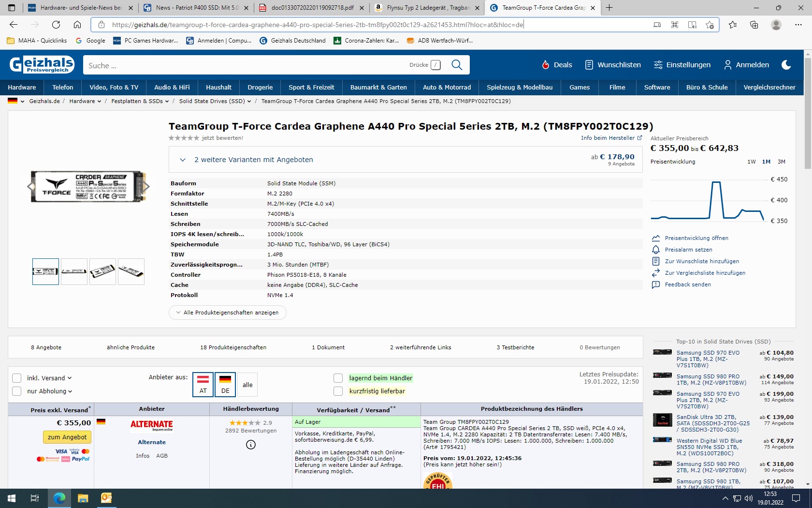Click zum Angebot button
Viewport: 812px width, 508px height.
tap(67, 437)
